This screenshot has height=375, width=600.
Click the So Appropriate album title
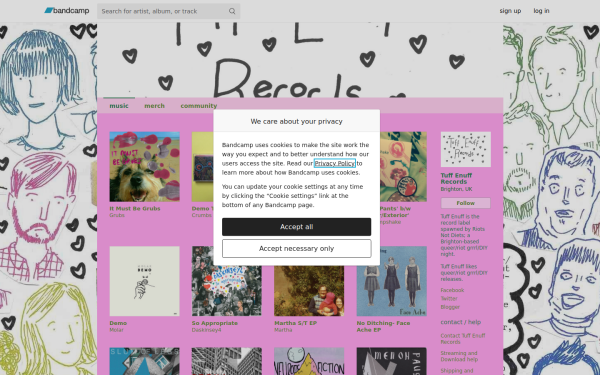pos(215,323)
